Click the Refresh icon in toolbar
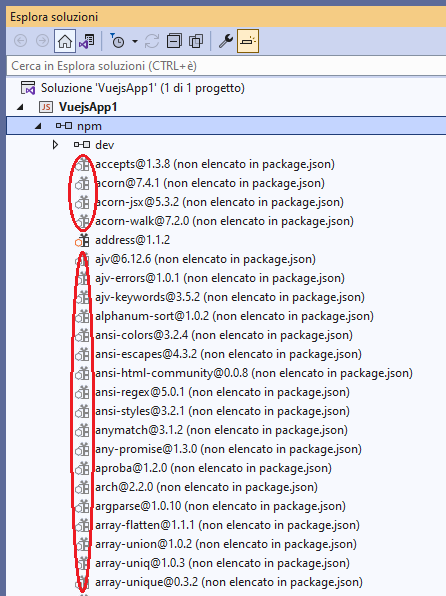Image resolution: width=446 pixels, height=596 pixels. [x=152, y=41]
